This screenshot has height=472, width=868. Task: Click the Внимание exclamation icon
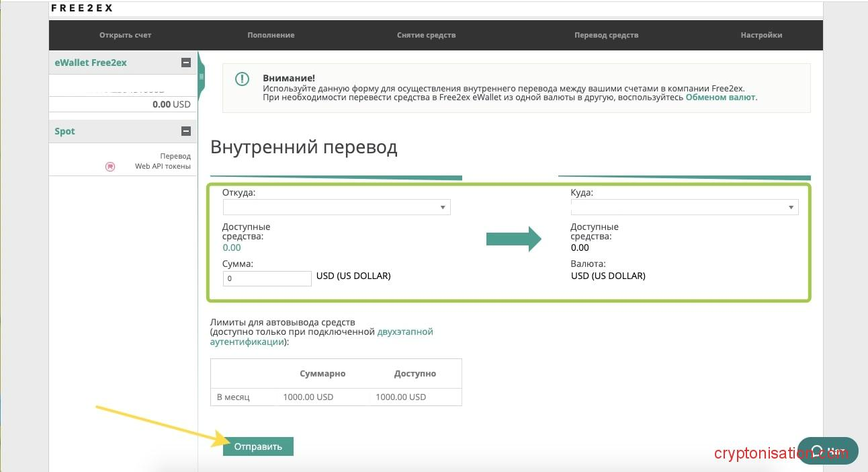242,79
